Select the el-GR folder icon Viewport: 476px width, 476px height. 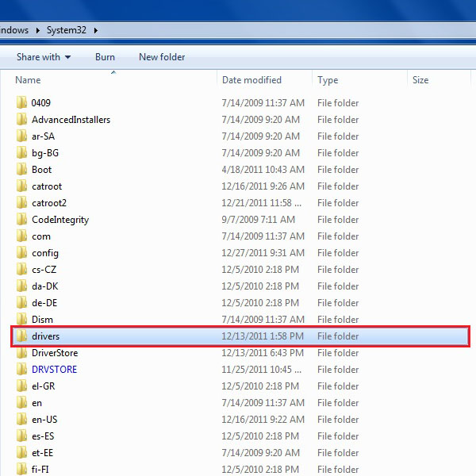(x=21, y=386)
